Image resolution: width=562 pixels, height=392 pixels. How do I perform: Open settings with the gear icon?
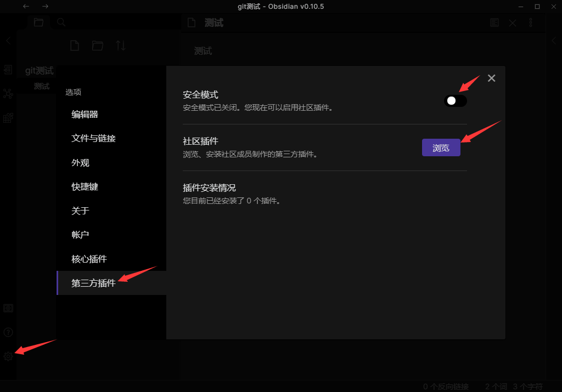click(x=8, y=356)
